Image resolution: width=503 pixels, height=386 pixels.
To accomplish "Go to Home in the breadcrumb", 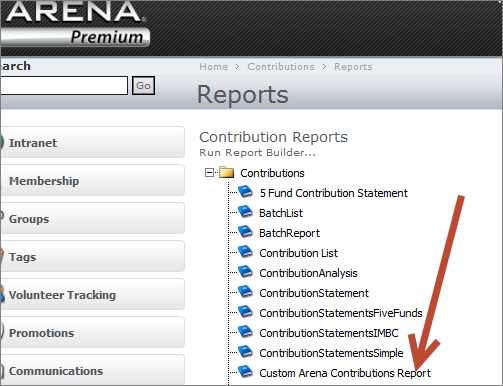I will [x=214, y=67].
